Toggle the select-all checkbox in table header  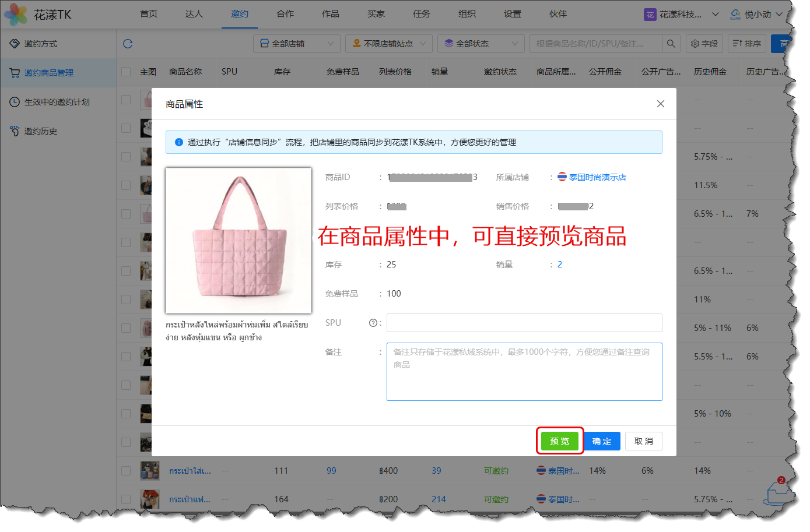point(126,72)
